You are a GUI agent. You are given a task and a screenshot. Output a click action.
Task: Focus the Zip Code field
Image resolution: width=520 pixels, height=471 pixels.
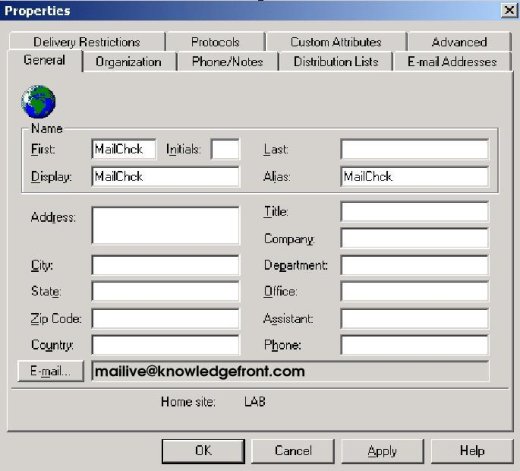tap(165, 318)
